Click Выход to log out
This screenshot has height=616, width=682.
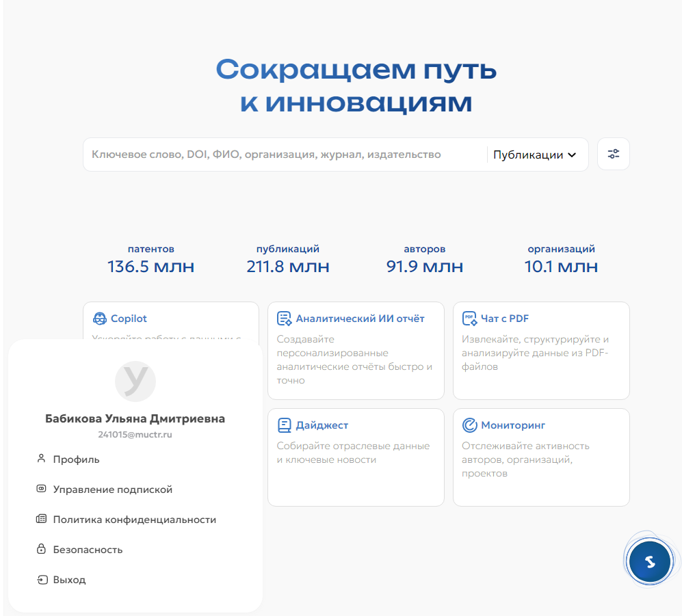point(69,580)
